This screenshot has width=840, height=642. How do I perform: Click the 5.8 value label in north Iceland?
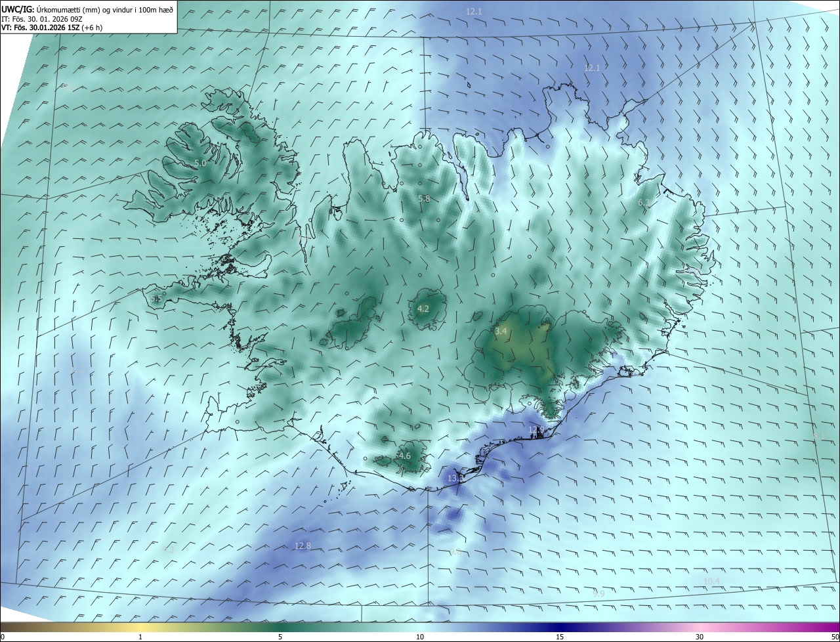click(424, 198)
